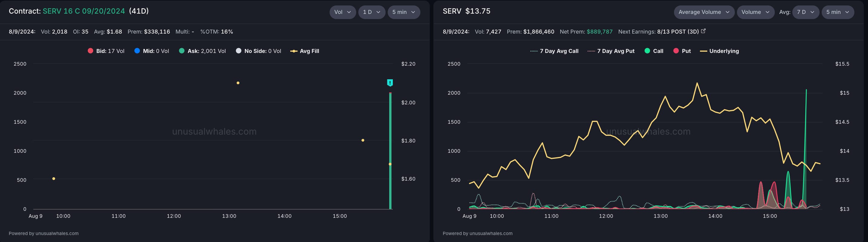
Task: Toggle the Call series legend entry
Action: pyautogui.click(x=654, y=51)
